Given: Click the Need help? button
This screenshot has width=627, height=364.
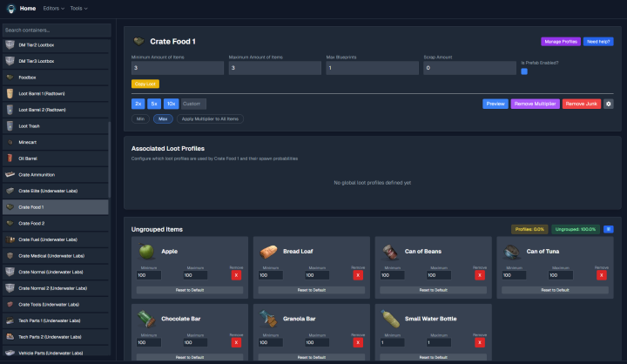Looking at the screenshot, I should pos(598,42).
